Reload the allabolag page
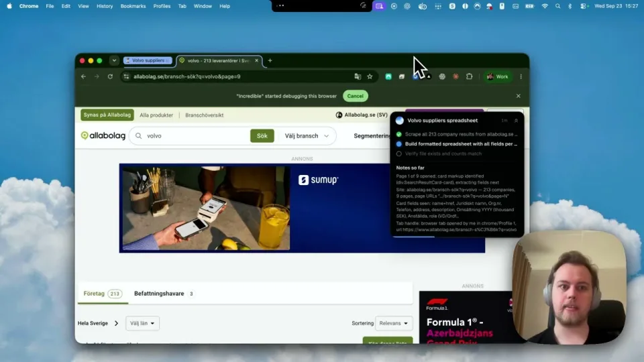Image resolution: width=644 pixels, height=362 pixels. pos(110,76)
